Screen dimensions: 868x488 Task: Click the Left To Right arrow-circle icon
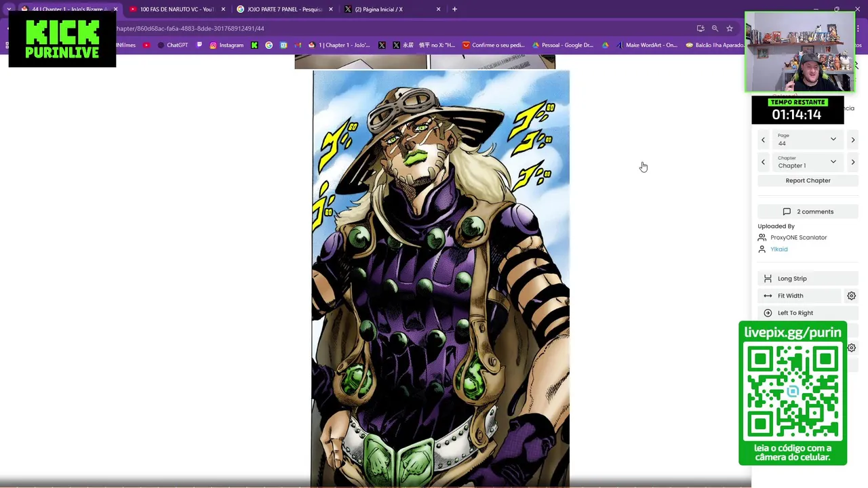[x=768, y=313]
